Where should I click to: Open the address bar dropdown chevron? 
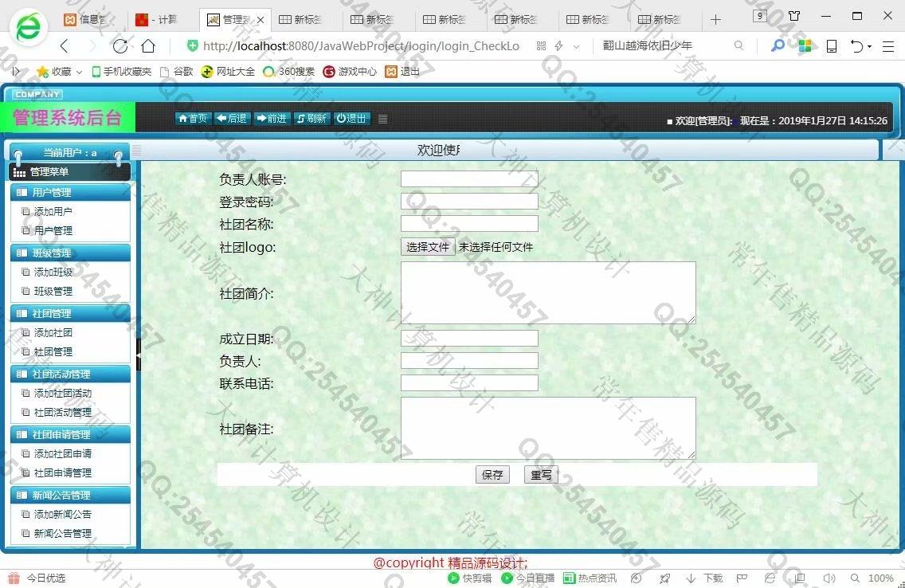coord(576,47)
